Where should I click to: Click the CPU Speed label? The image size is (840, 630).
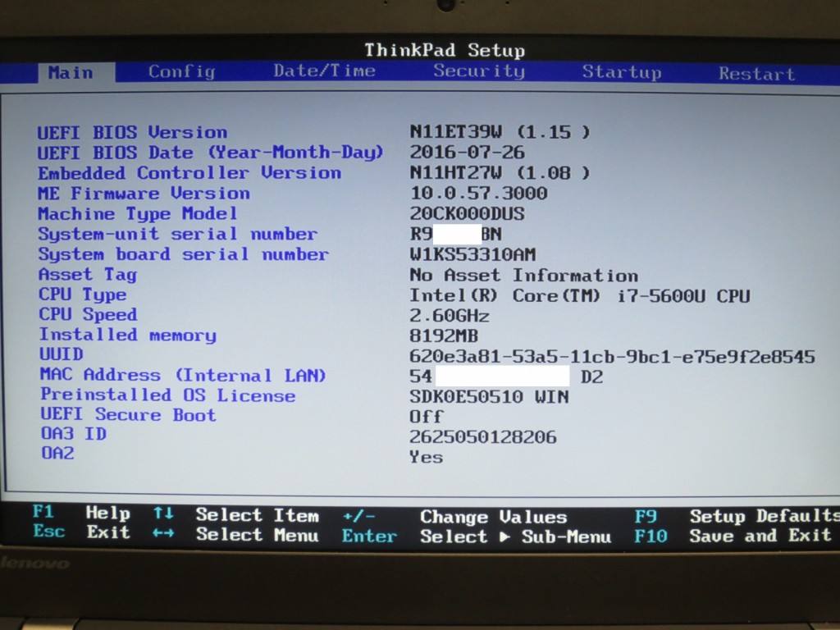pyautogui.click(x=89, y=314)
